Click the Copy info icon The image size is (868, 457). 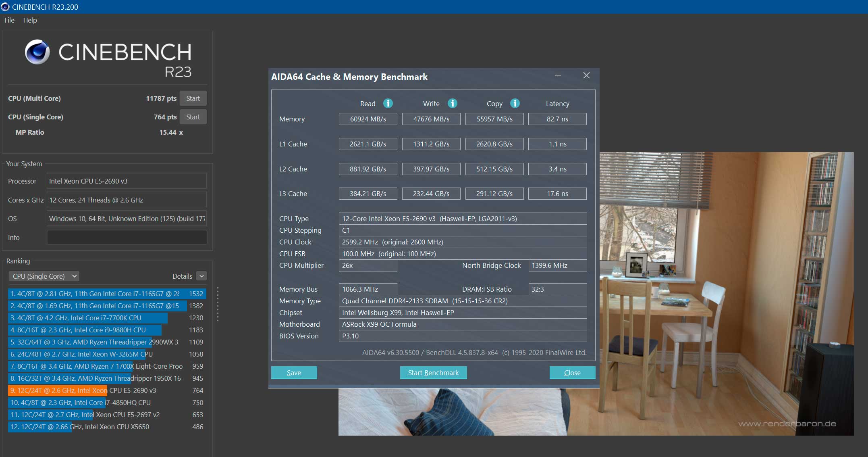click(515, 103)
